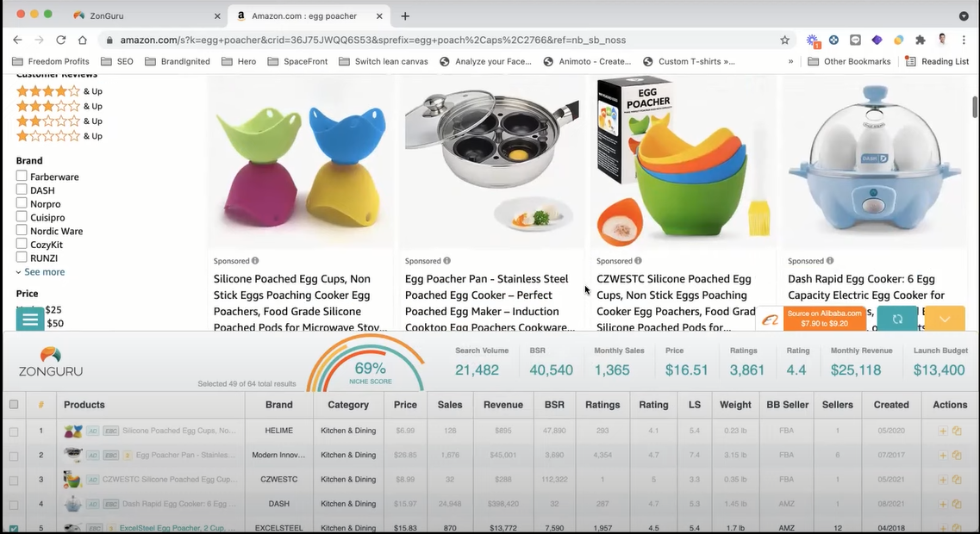The height and width of the screenshot is (534, 980).
Task: Open the Freedom Profits bookmark folder
Action: pos(51,61)
